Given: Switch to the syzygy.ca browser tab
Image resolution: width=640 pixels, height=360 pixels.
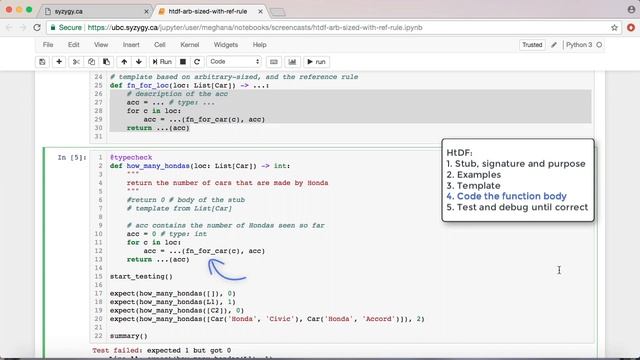Looking at the screenshot, I should point(96,11).
